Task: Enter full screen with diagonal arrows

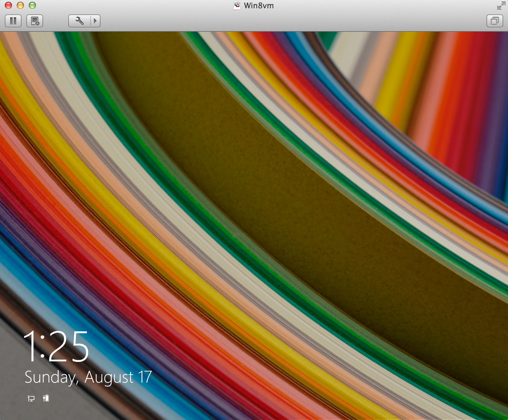Action: coord(501,6)
